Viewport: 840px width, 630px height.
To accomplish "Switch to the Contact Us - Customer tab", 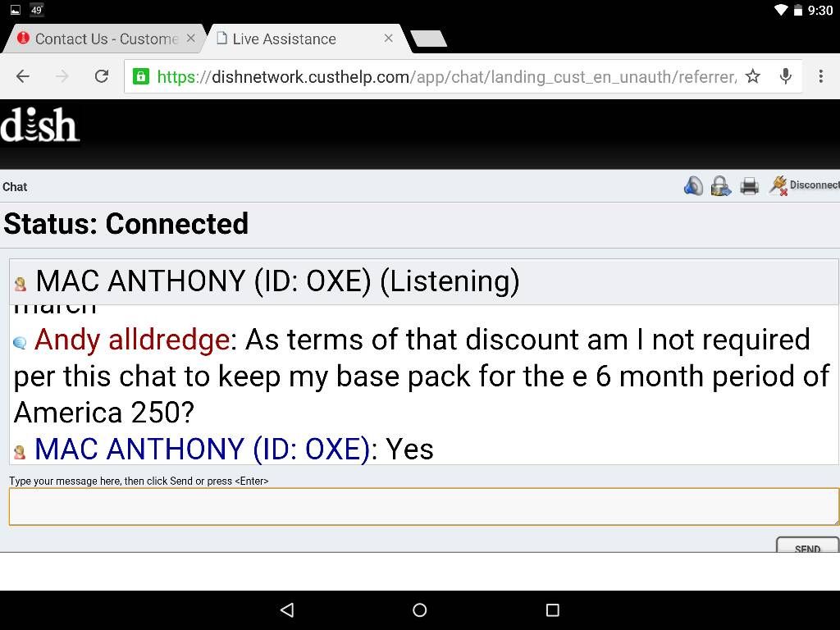I will click(x=106, y=39).
